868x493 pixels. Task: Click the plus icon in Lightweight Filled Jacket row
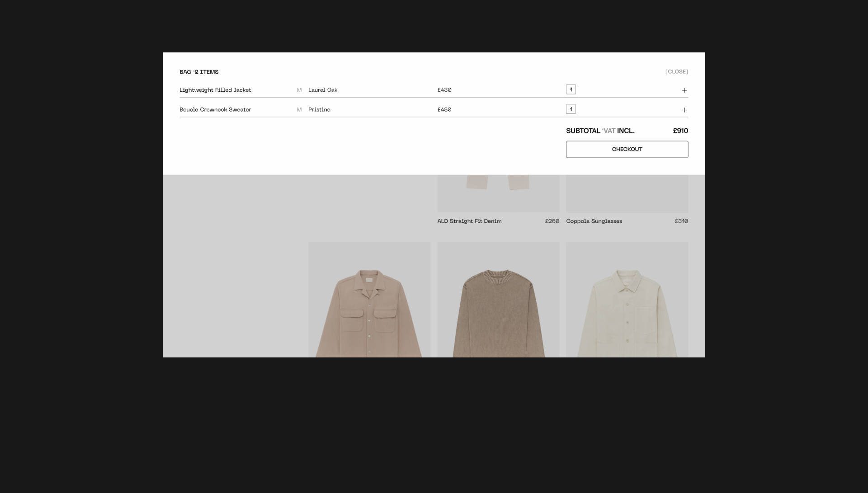(x=684, y=90)
